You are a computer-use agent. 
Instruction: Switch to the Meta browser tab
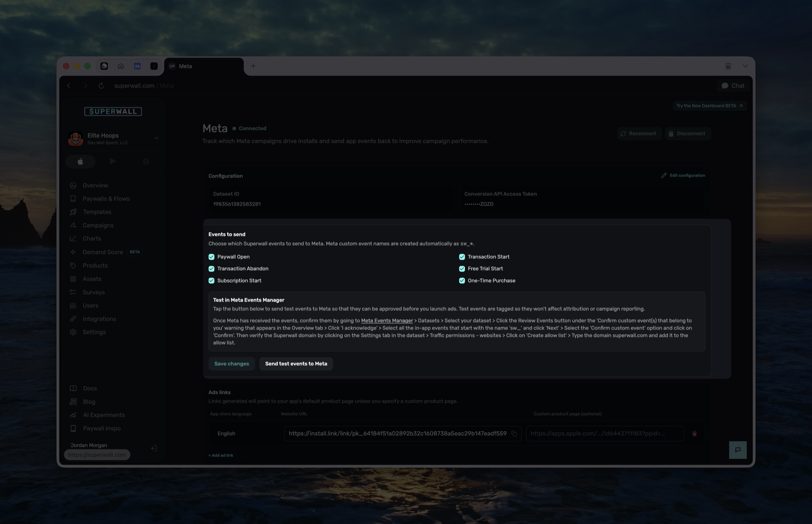tap(204, 66)
